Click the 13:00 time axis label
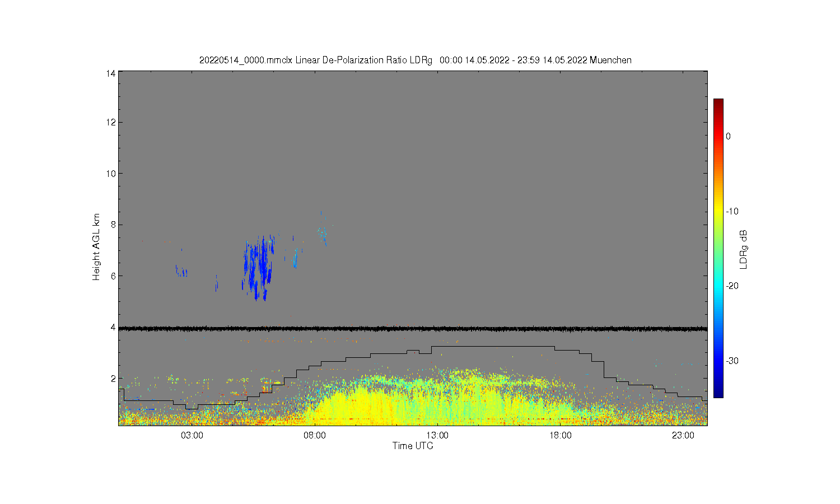 (x=437, y=436)
